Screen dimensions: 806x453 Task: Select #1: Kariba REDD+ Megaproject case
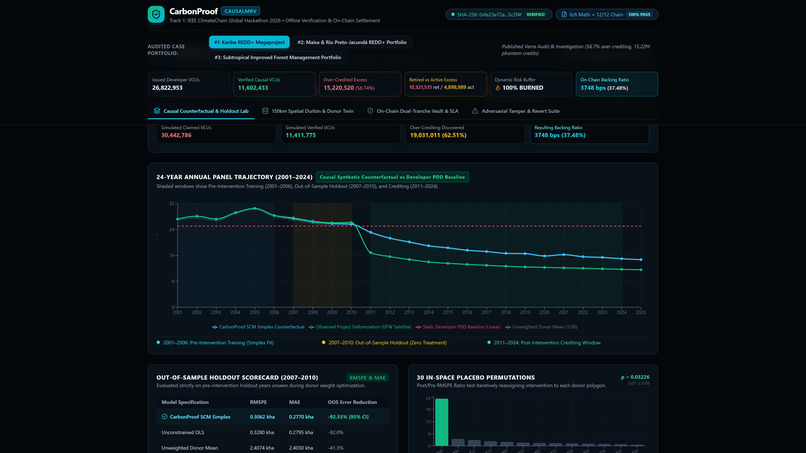coord(249,42)
